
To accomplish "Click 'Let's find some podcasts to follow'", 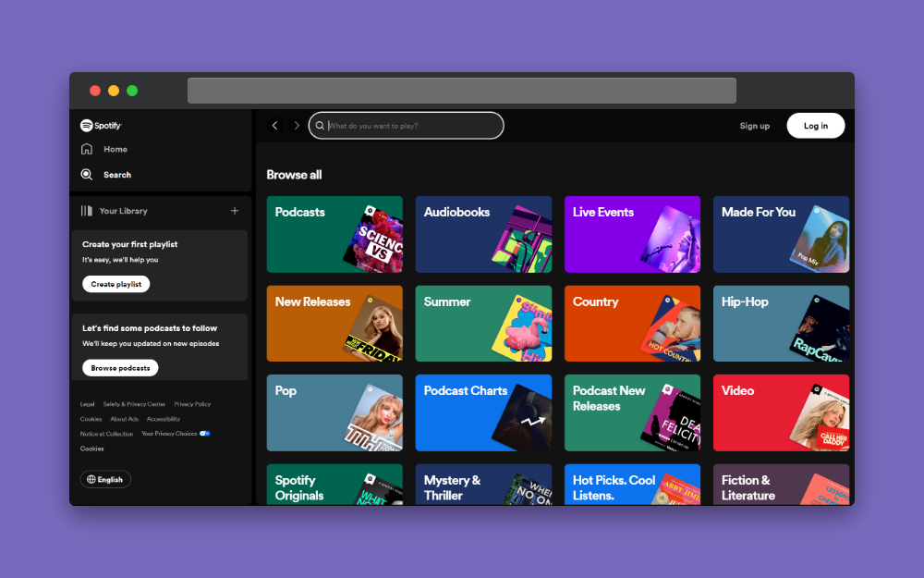I will pos(150,328).
